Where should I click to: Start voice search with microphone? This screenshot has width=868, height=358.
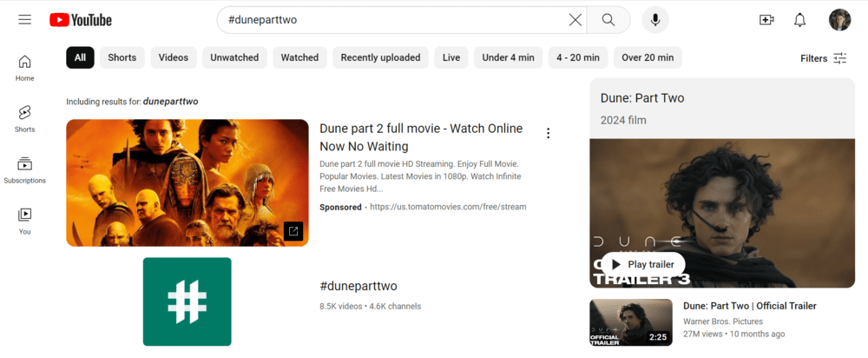655,20
